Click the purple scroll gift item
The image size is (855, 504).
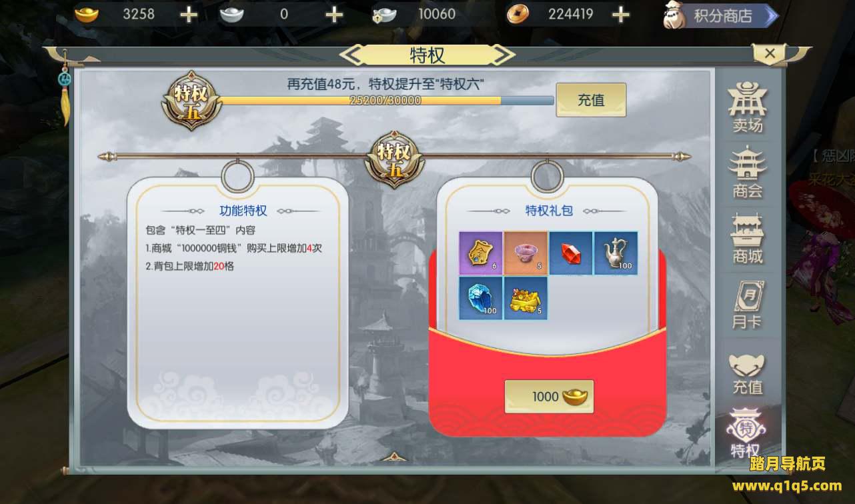[x=480, y=253]
